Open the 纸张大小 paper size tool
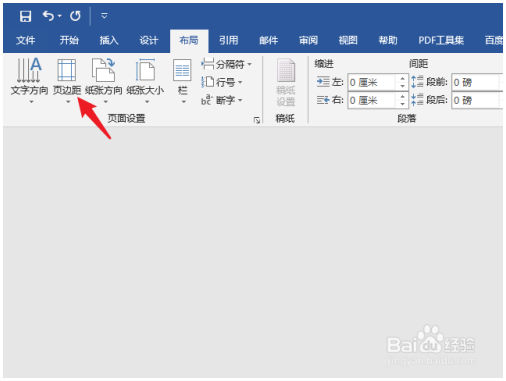 [x=145, y=81]
